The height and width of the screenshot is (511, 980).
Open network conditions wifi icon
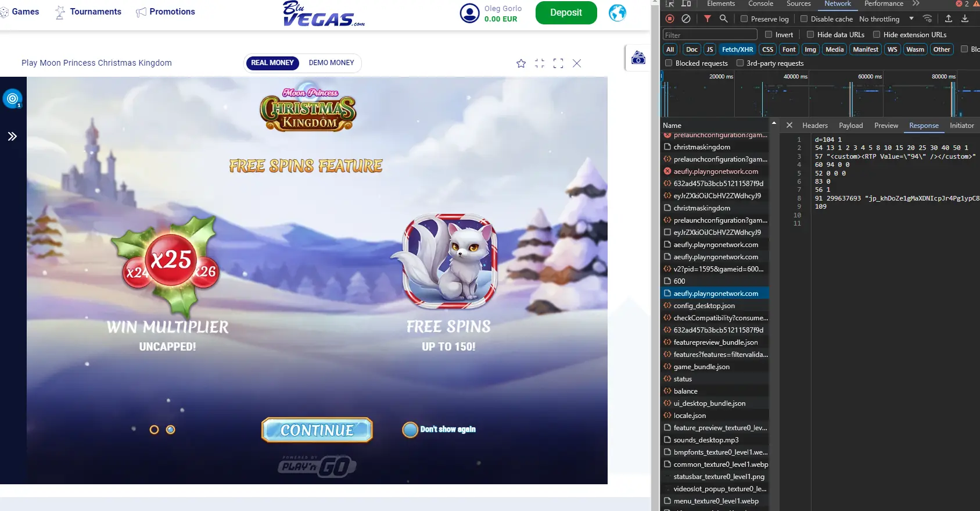click(928, 19)
